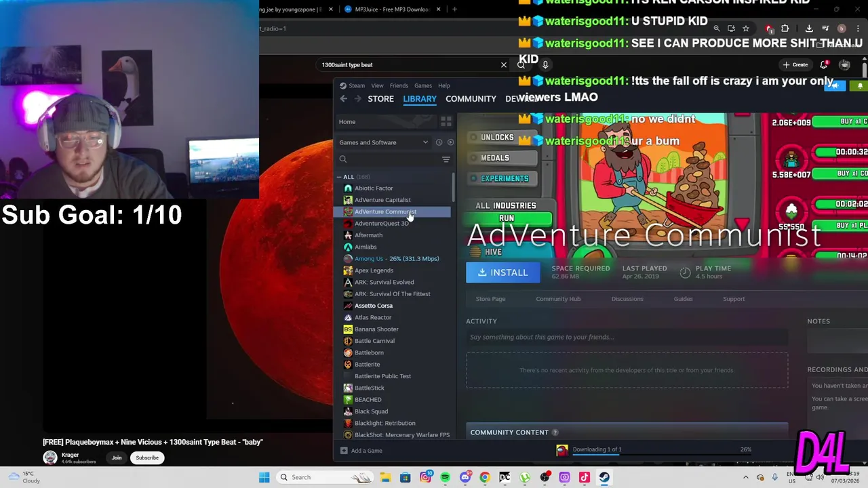Click the Community Content help question mark
868x488 pixels.
[x=555, y=432]
